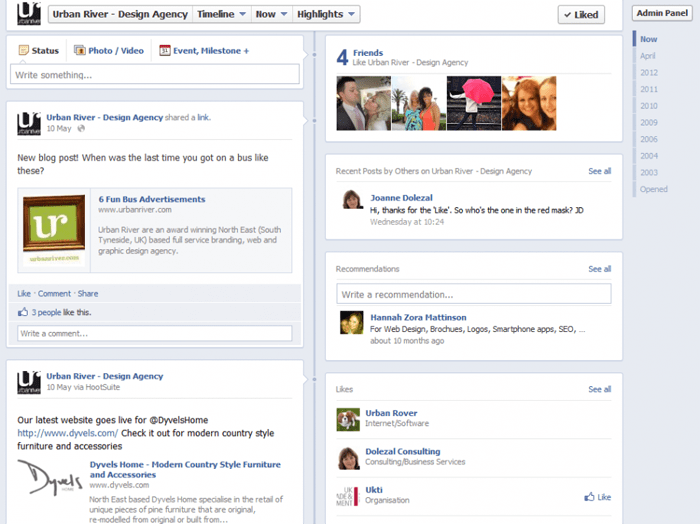This screenshot has width=700, height=524.
Task: Open the 6 Fun Bus Advertisements link
Action: pos(152,199)
